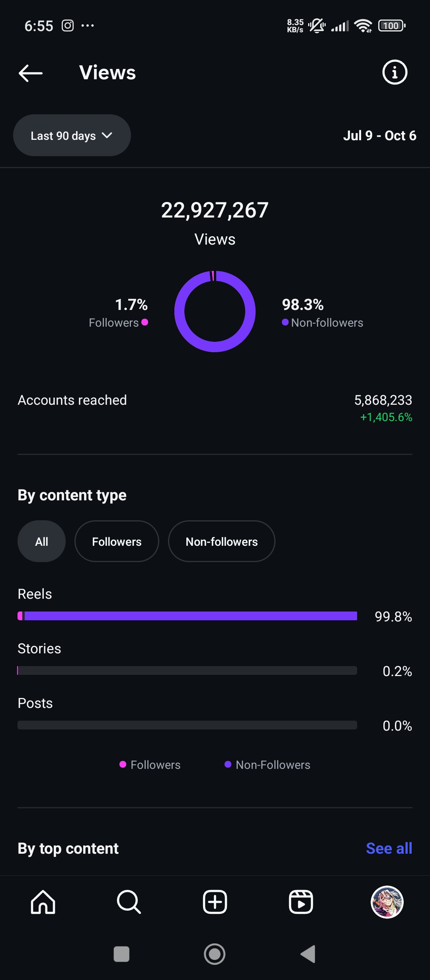Go to the Home tab icon
Viewport: 430px width, 980px height.
point(43,902)
